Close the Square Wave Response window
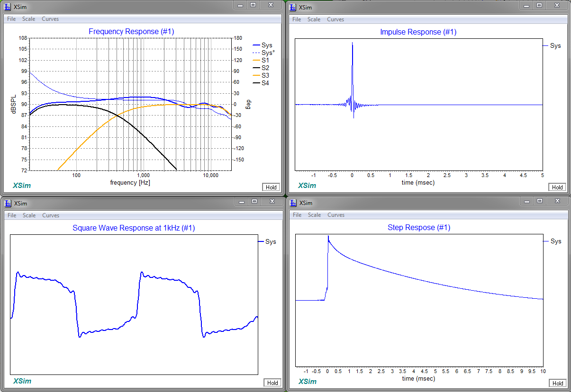 272,201
